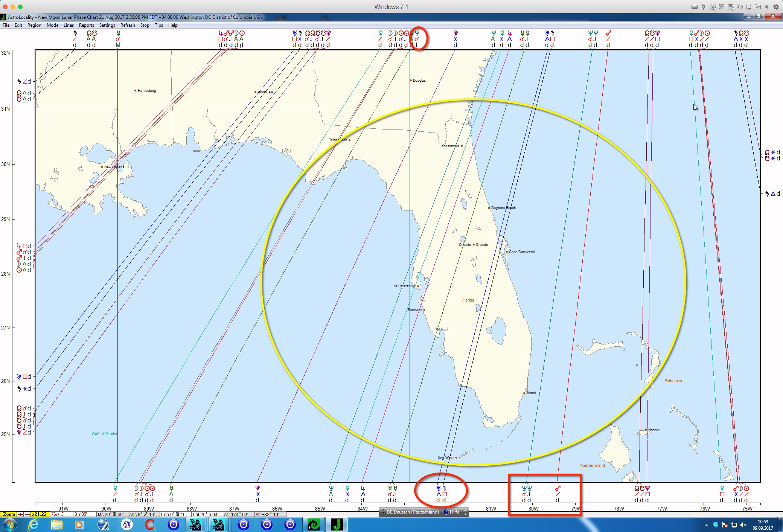This screenshot has width=783, height=532.
Task: Launch Windows Media Player from taskbar
Action: (79, 524)
